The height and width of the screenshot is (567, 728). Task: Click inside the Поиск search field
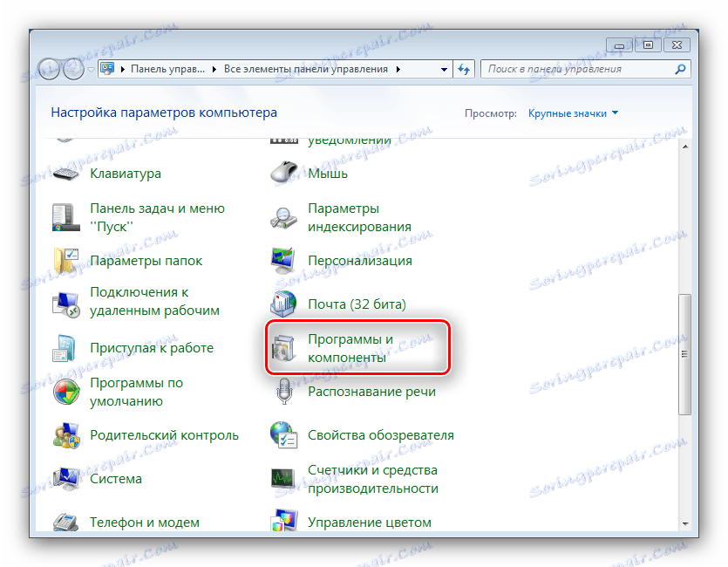click(584, 68)
